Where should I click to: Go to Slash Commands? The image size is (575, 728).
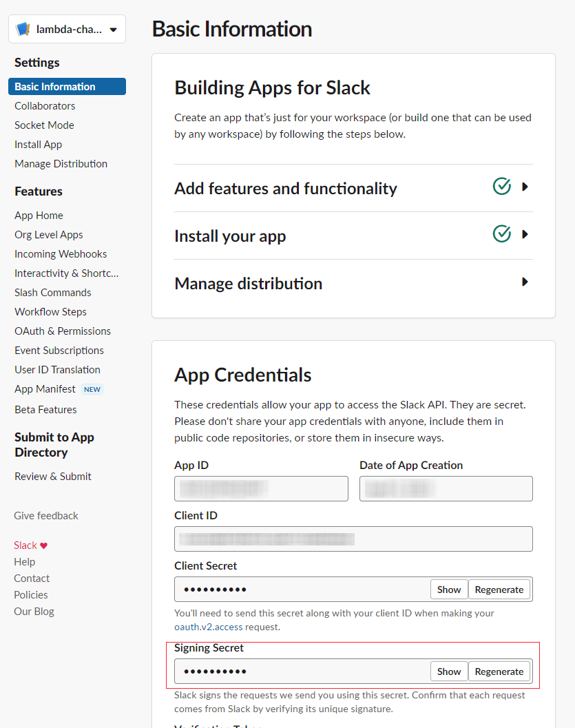tap(52, 293)
